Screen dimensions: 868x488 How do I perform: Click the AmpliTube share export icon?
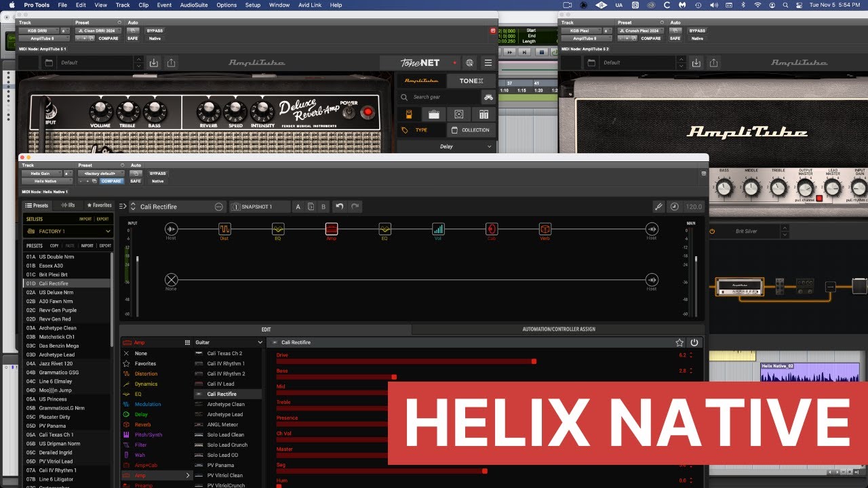tap(171, 62)
